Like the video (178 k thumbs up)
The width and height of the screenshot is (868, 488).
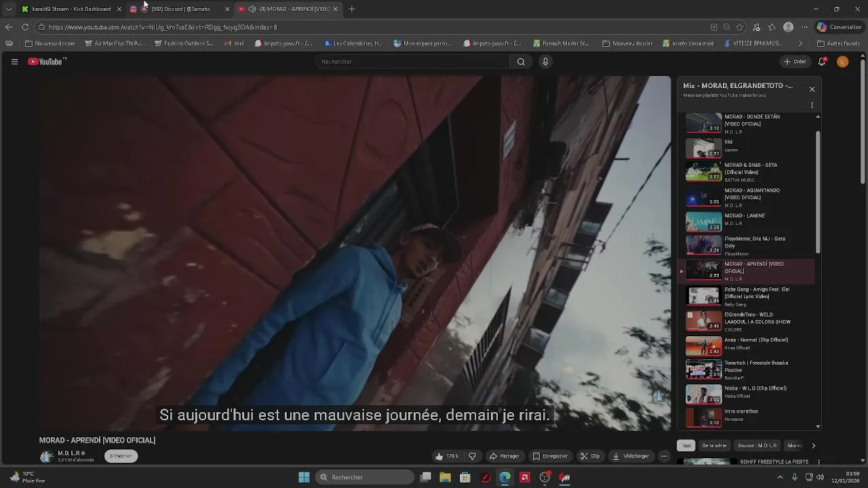click(448, 456)
